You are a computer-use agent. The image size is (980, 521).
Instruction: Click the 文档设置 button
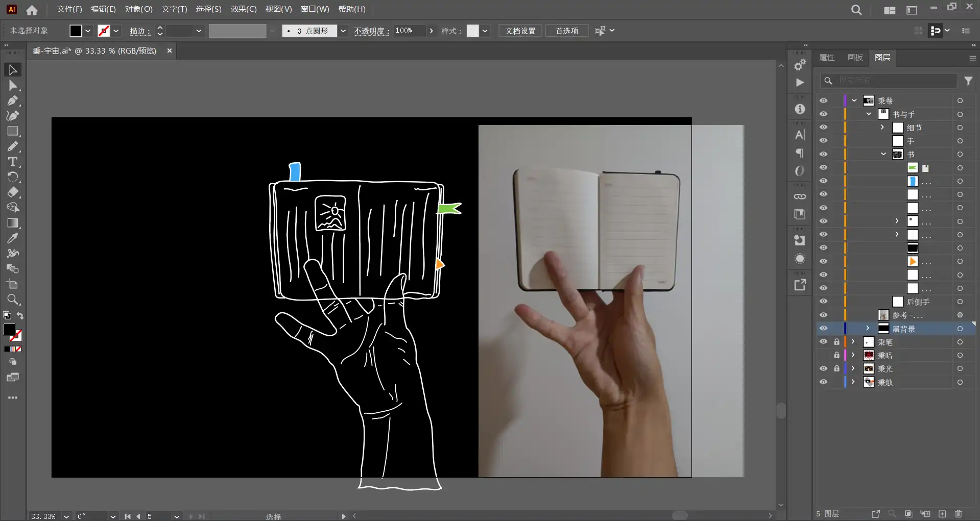pyautogui.click(x=520, y=31)
